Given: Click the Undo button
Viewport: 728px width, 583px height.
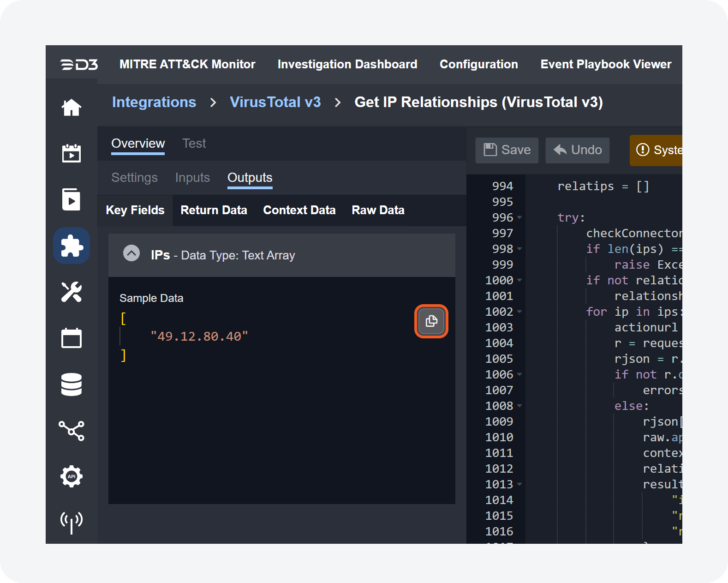Looking at the screenshot, I should pyautogui.click(x=577, y=150).
